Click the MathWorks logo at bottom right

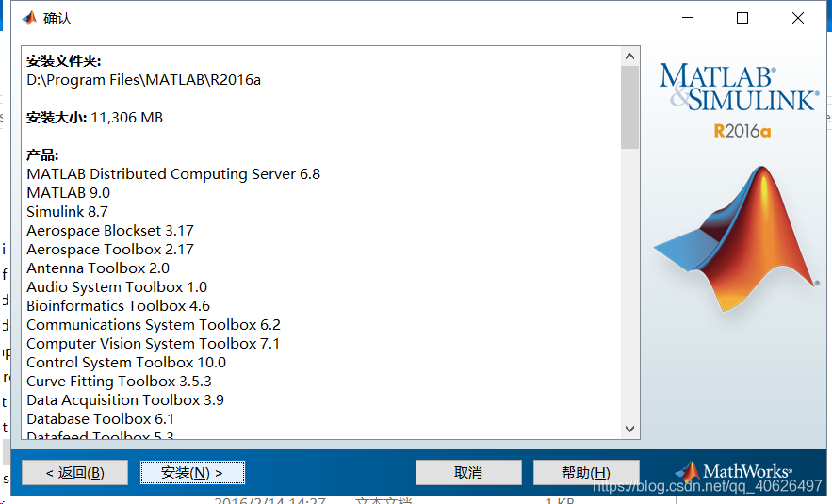point(733,471)
